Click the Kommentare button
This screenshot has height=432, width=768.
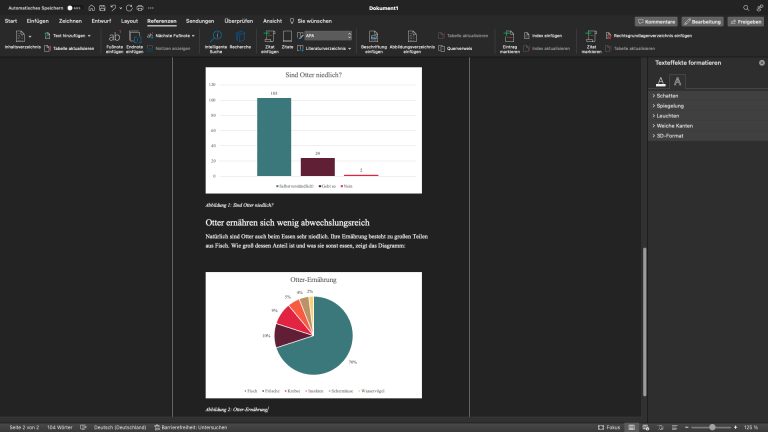click(656, 20)
